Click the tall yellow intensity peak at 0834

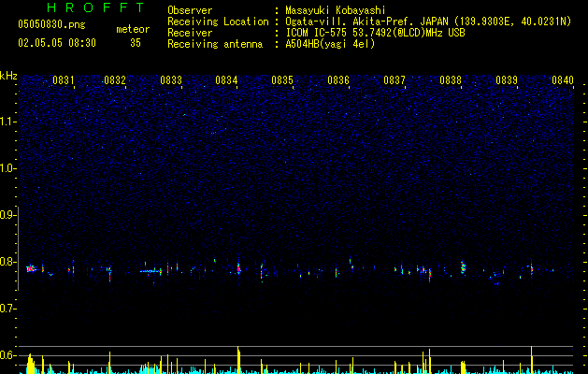[238, 360]
